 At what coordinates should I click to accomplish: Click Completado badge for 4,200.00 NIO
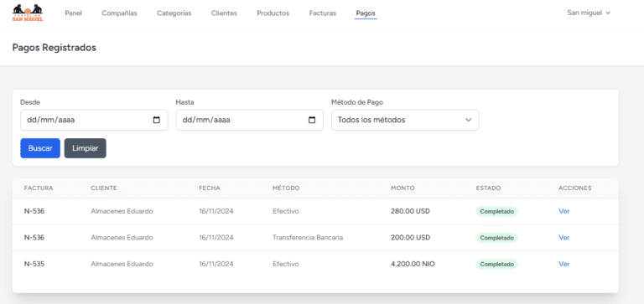coord(497,264)
